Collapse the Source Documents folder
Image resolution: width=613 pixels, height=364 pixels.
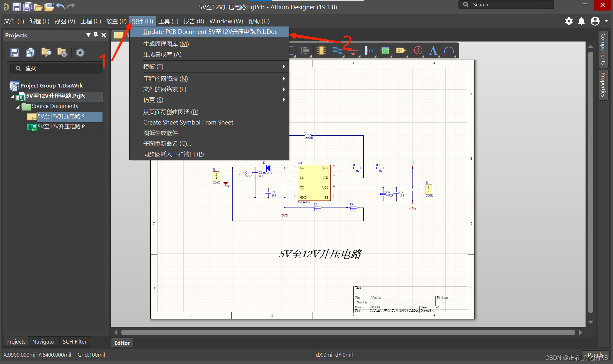pyautogui.click(x=18, y=107)
